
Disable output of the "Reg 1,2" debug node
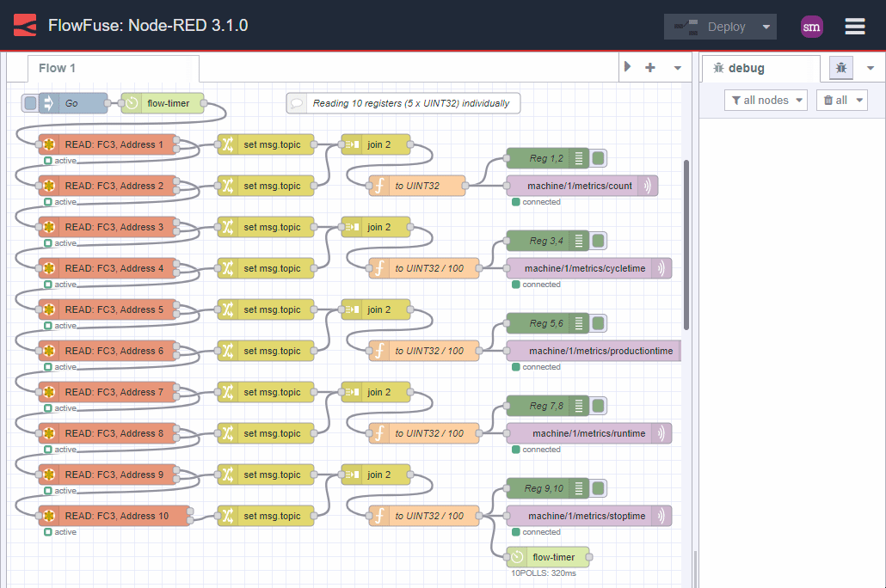(x=599, y=157)
